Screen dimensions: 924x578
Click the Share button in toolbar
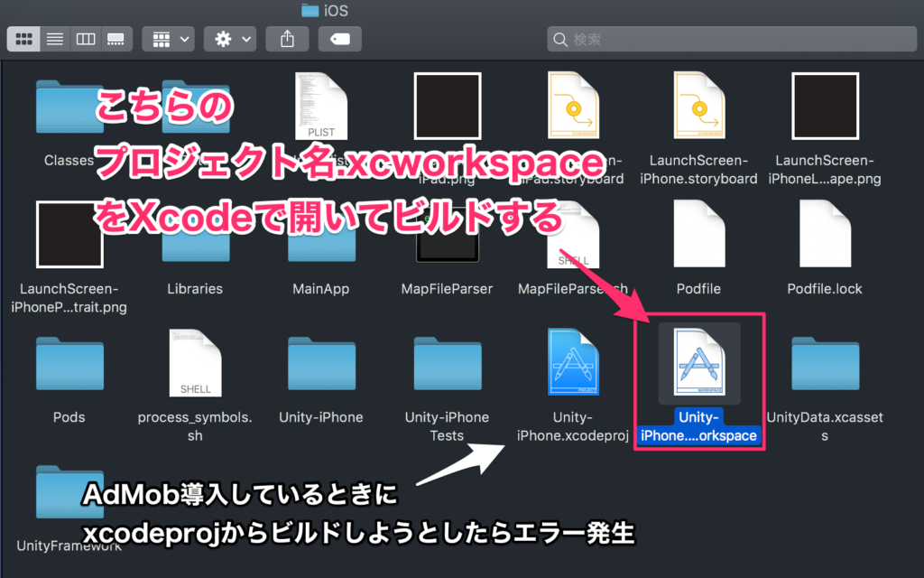click(x=287, y=40)
